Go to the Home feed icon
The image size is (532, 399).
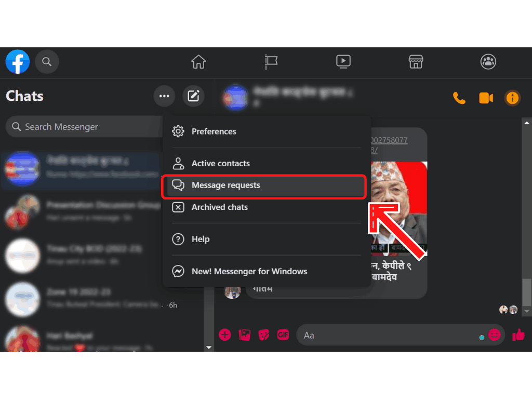click(198, 62)
